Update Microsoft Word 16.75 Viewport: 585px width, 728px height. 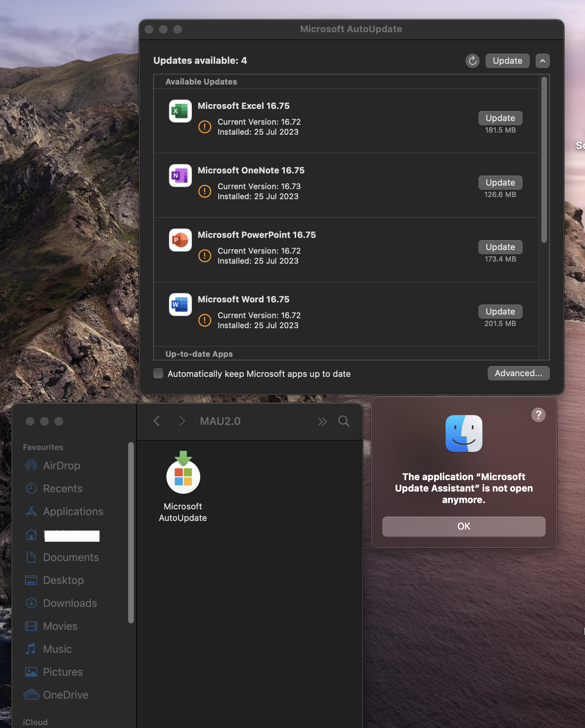click(500, 312)
